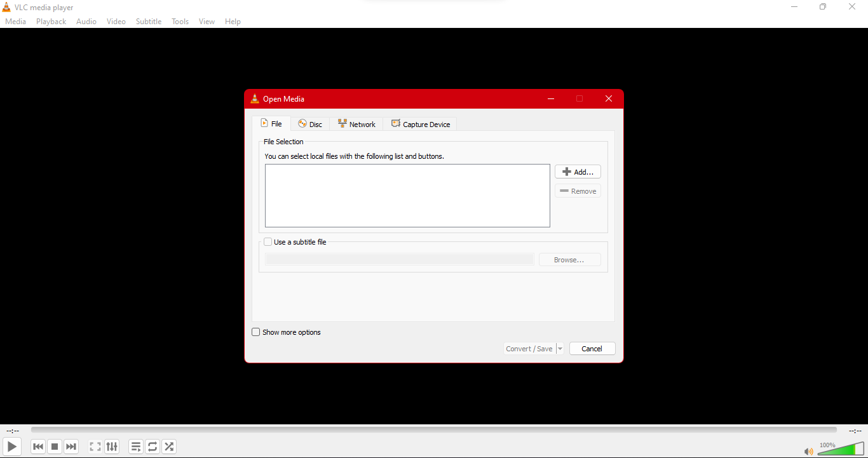Viewport: 868px width, 458px height.
Task: Switch to the Network tab
Action: pos(356,125)
